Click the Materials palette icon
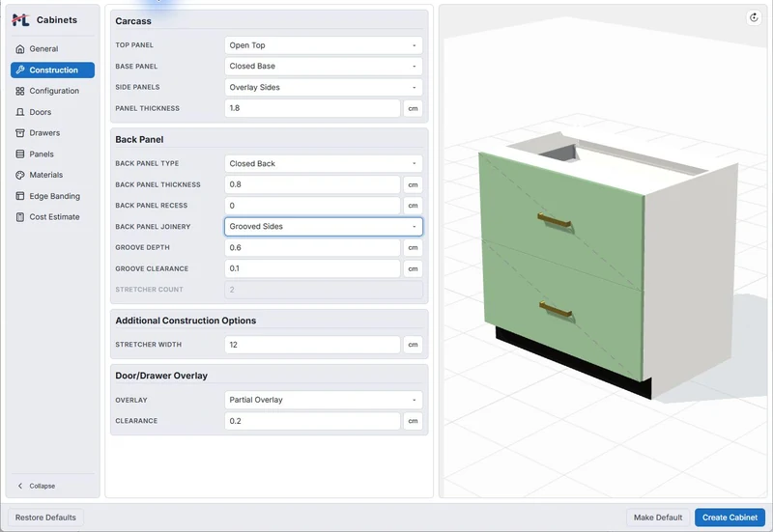The width and height of the screenshot is (773, 532). click(19, 175)
